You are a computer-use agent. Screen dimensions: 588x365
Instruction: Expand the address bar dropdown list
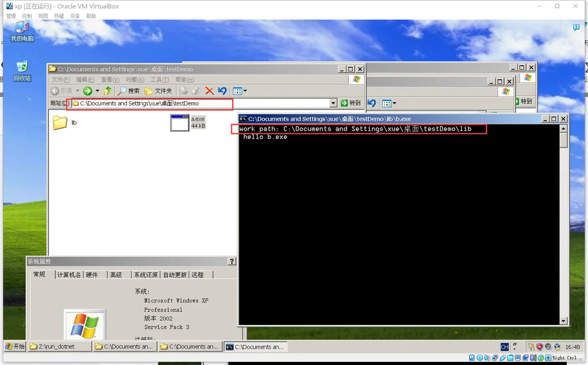coord(333,103)
